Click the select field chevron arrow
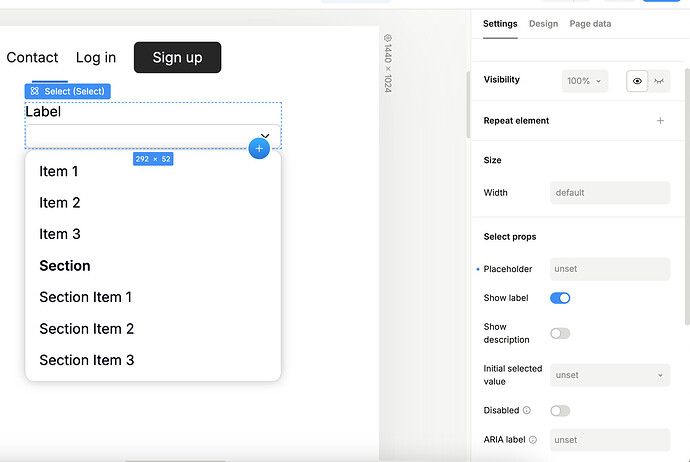 [265, 136]
